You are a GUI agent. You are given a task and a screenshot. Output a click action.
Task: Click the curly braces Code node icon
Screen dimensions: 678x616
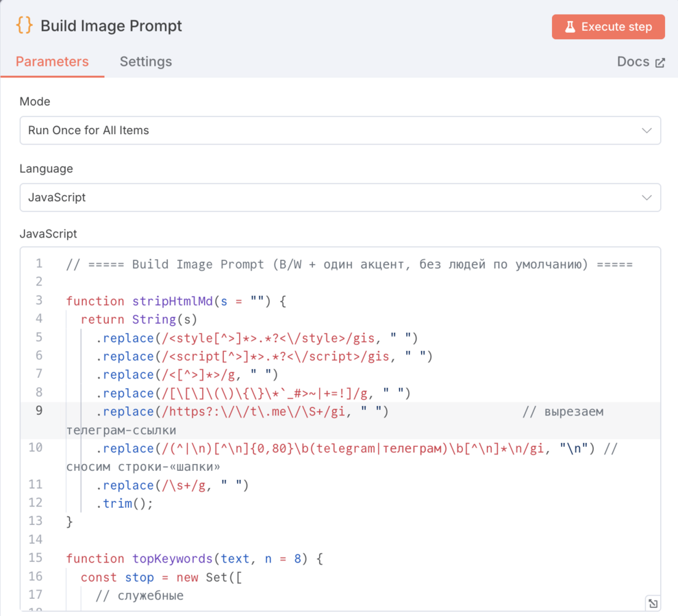click(24, 26)
